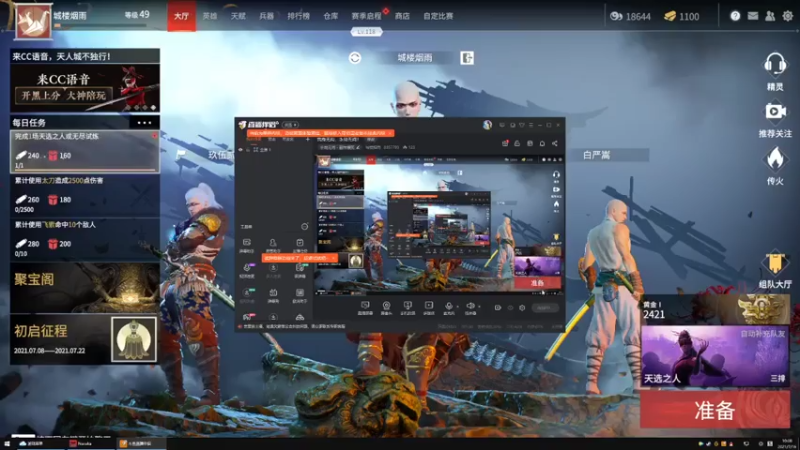The image size is (800, 450).
Task: Select the 大厅 lobby tab
Action: click(x=182, y=16)
